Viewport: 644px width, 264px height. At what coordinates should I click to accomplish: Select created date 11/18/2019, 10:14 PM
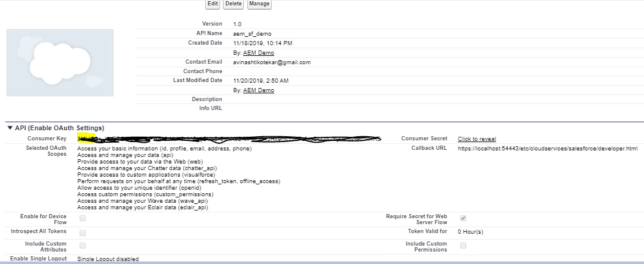click(x=263, y=43)
